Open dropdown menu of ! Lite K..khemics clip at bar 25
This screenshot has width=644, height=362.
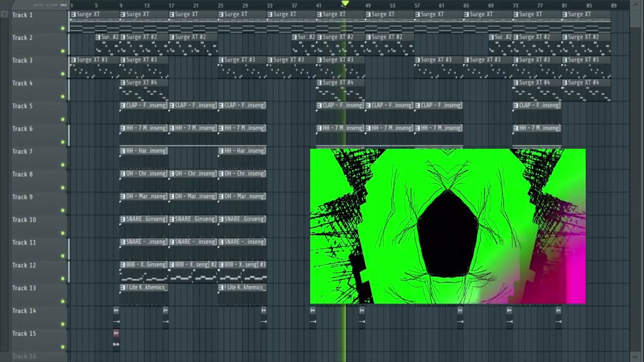221,287
